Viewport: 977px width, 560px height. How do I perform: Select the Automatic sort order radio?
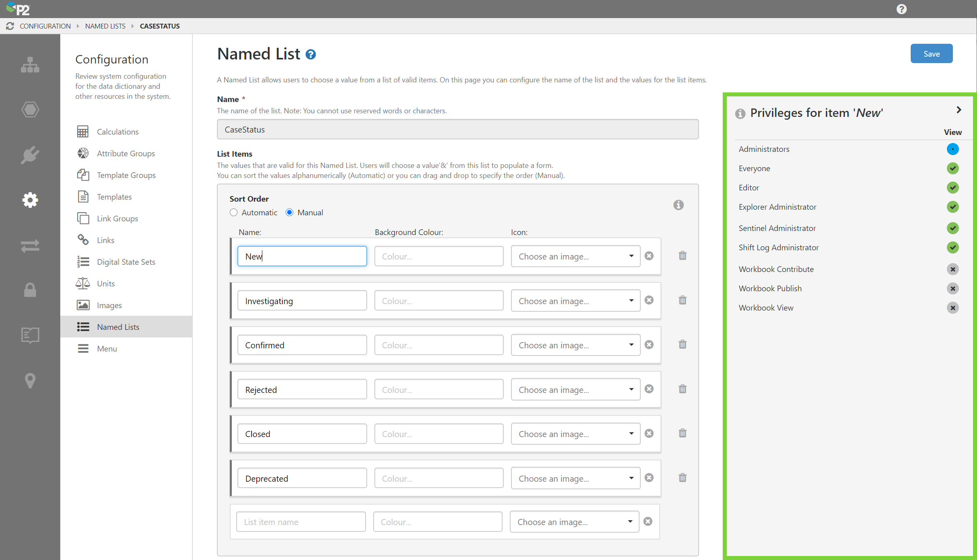click(x=234, y=213)
